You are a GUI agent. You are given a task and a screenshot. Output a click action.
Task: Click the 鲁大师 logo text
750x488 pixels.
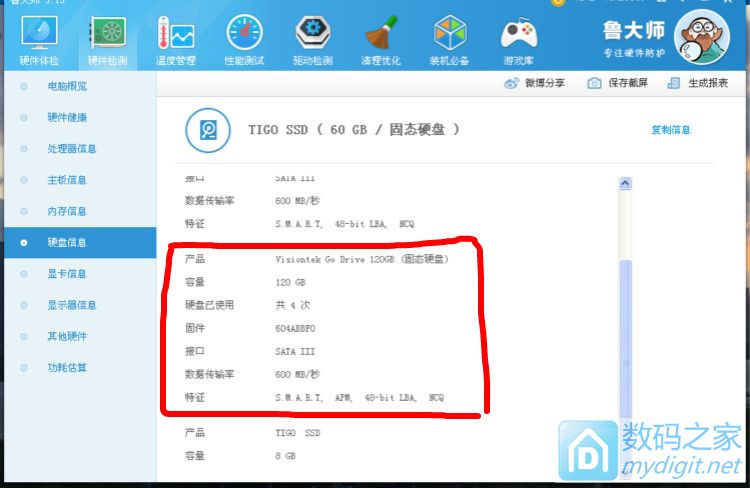click(634, 30)
